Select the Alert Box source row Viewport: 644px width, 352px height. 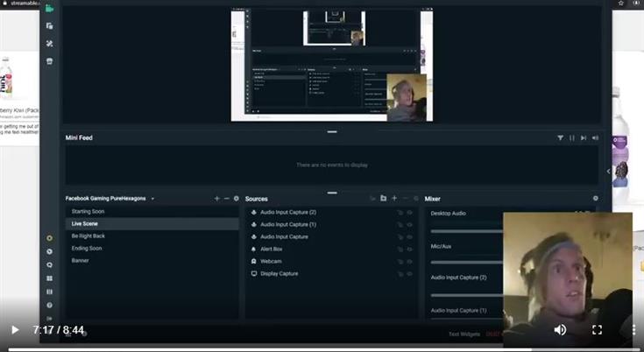[332, 250]
